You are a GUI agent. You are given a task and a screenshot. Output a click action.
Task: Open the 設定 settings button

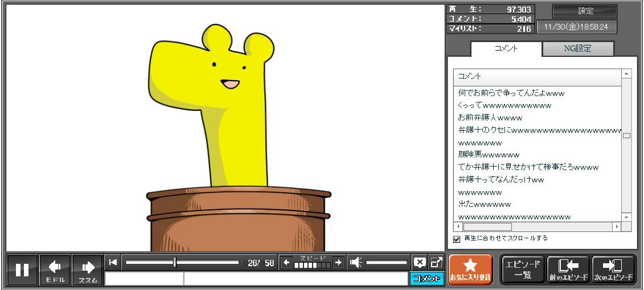coord(585,11)
